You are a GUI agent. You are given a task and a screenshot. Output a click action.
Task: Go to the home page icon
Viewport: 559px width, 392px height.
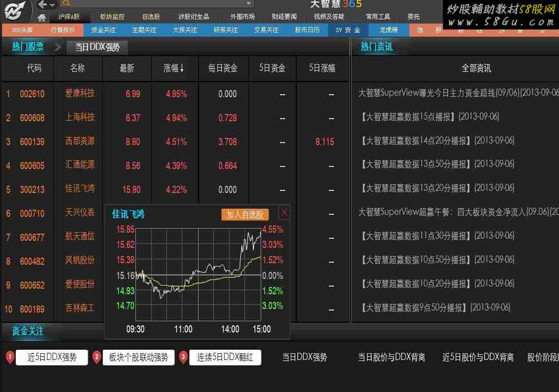click(42, 17)
